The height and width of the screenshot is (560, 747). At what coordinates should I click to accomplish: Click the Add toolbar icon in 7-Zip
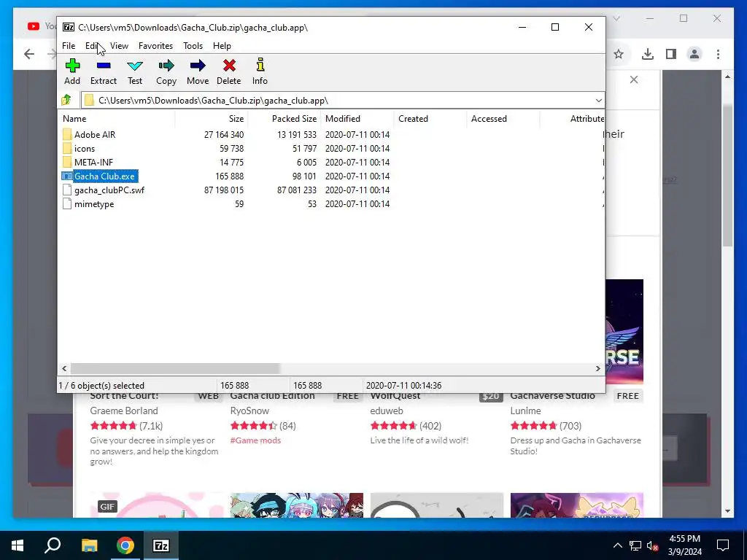tap(72, 66)
